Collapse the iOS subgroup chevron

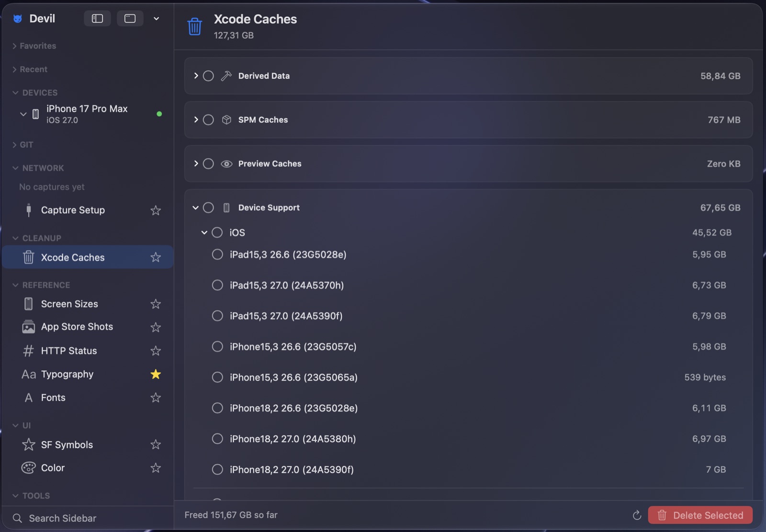click(x=204, y=233)
